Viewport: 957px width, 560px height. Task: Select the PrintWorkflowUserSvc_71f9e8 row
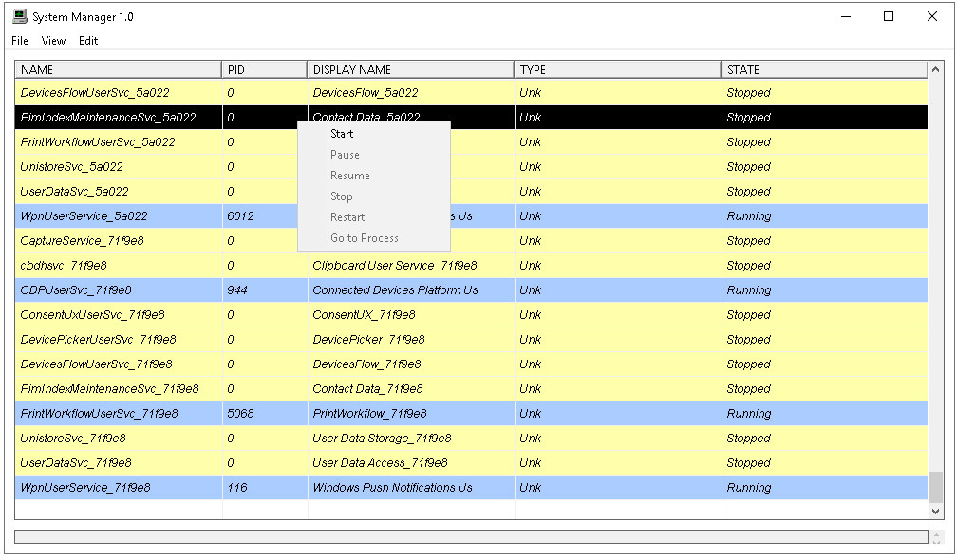coord(471,414)
